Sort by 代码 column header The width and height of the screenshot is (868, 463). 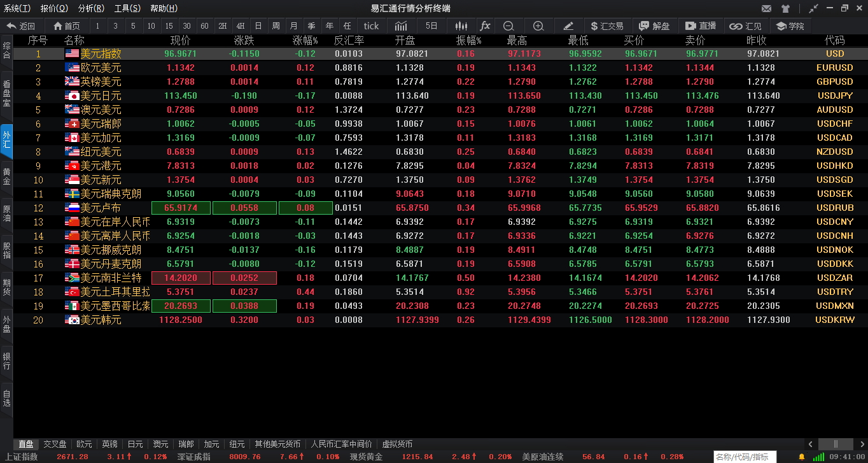click(x=834, y=41)
